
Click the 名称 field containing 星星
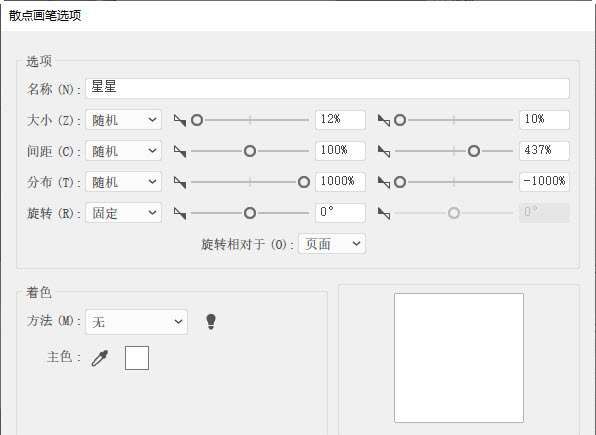point(327,88)
